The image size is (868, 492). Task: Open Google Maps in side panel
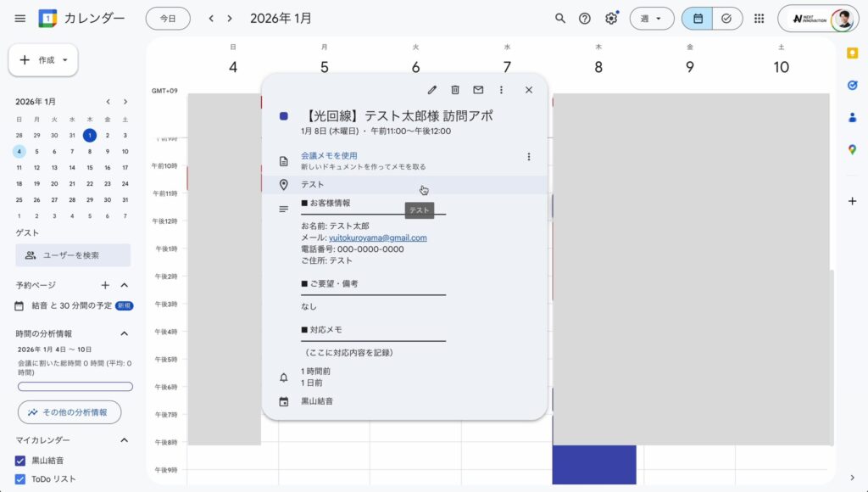click(x=852, y=149)
